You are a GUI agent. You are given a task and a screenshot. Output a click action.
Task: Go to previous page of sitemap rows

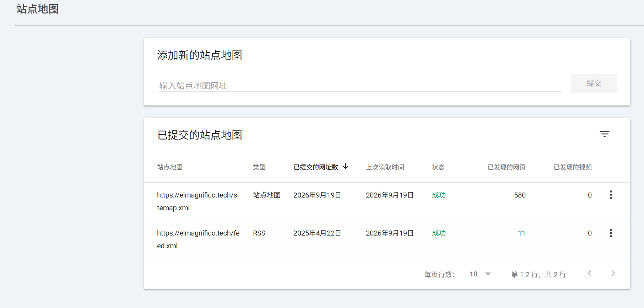(590, 273)
